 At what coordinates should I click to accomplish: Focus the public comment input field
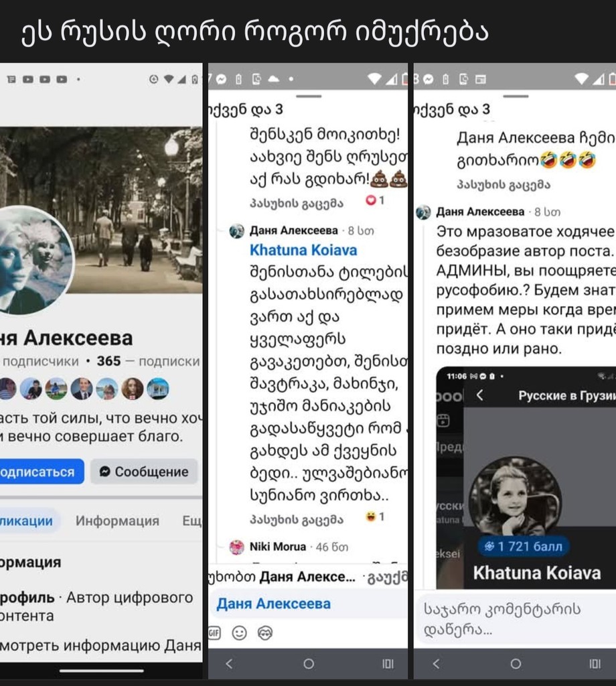click(x=515, y=618)
